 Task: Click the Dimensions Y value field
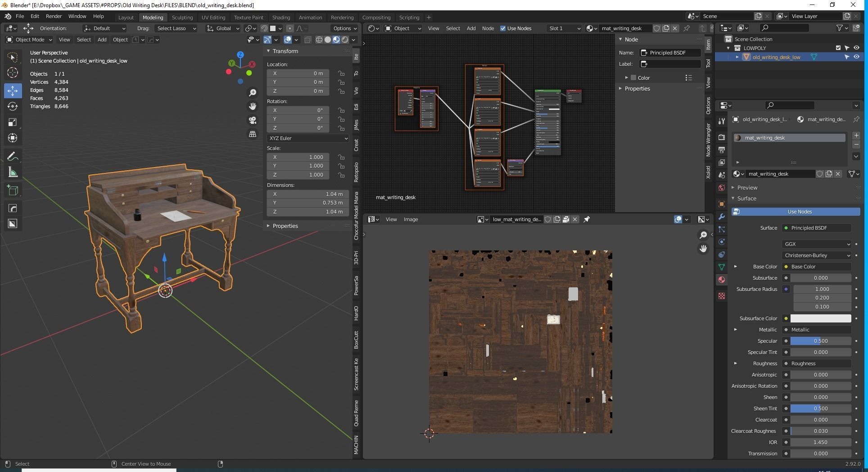tap(308, 203)
